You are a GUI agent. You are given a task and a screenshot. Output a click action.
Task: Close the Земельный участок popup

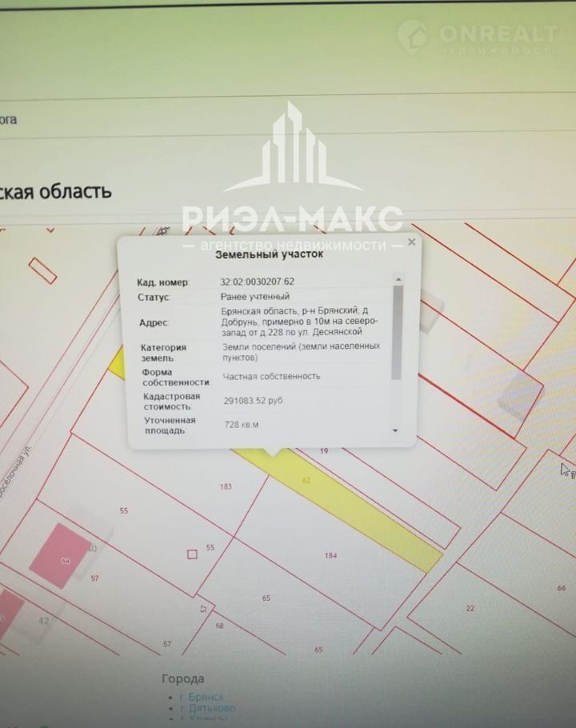(x=411, y=241)
